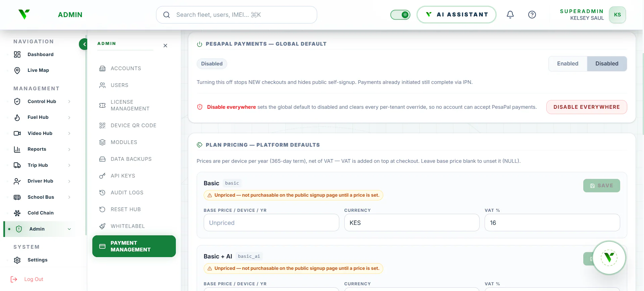Screen dimensions: 644x291
Task: Expand Trip Hub submenu chevron
Action: tap(69, 165)
